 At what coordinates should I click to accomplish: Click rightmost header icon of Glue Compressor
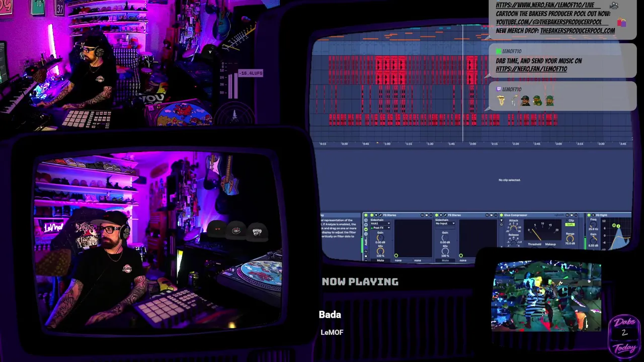click(x=576, y=215)
